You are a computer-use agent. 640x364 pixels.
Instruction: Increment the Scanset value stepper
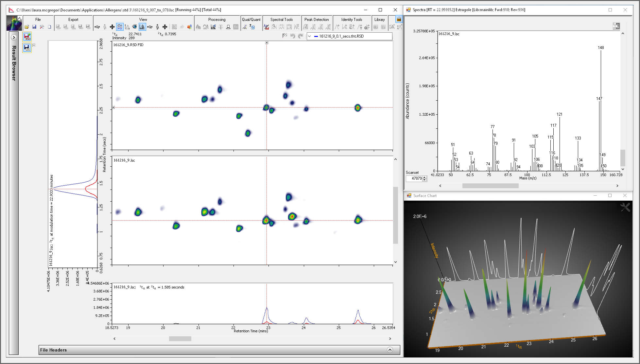[424, 177]
